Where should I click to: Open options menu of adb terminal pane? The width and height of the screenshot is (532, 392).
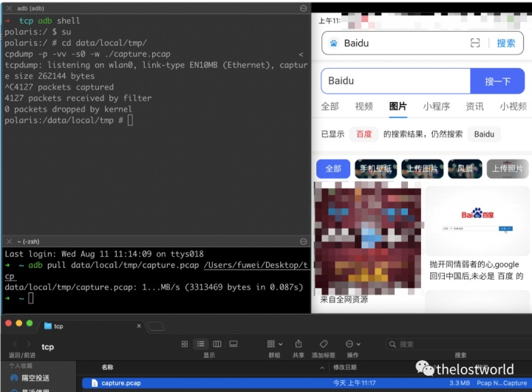[304, 8]
